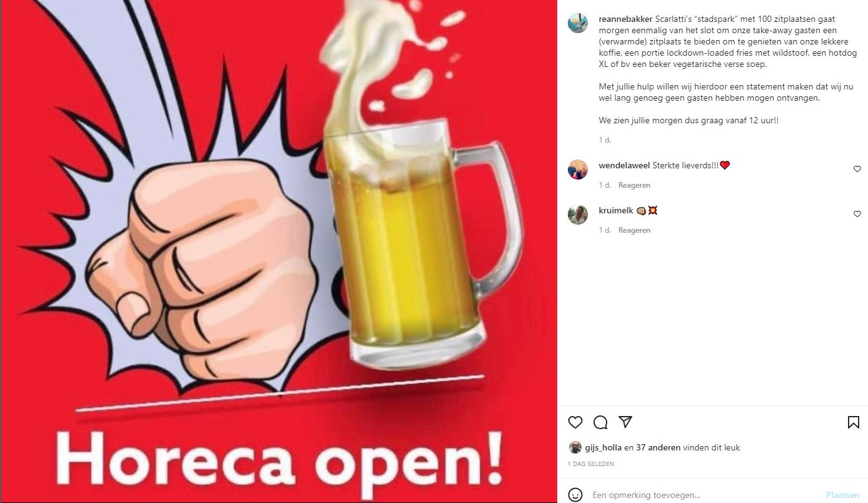Image resolution: width=868 pixels, height=503 pixels.
Task: Click the 'Horeca open!' post image
Action: pyautogui.click(x=278, y=251)
